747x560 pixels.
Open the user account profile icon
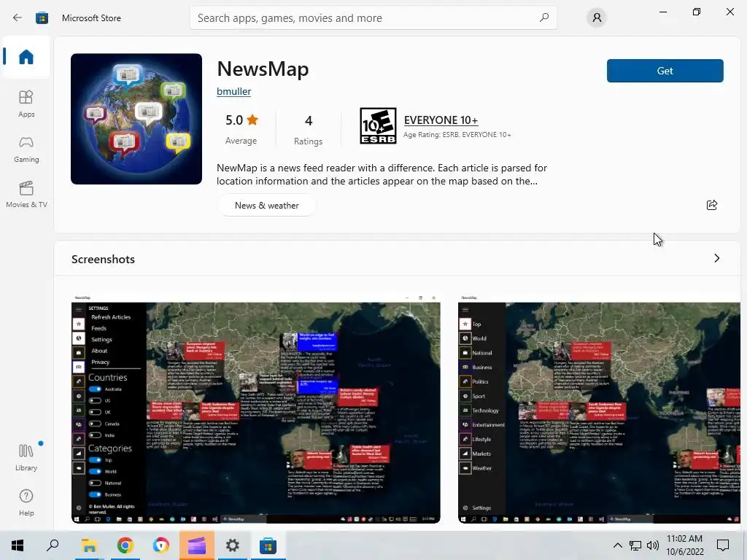[597, 18]
